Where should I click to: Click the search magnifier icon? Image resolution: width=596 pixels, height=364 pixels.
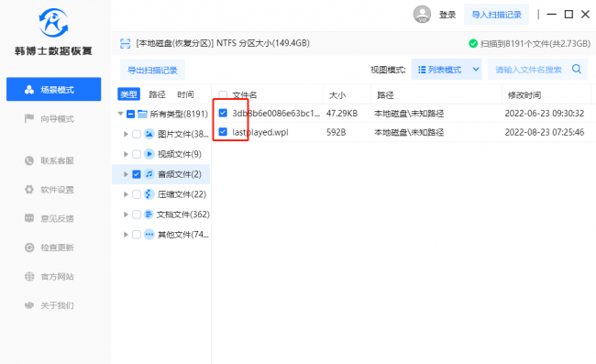(x=577, y=69)
